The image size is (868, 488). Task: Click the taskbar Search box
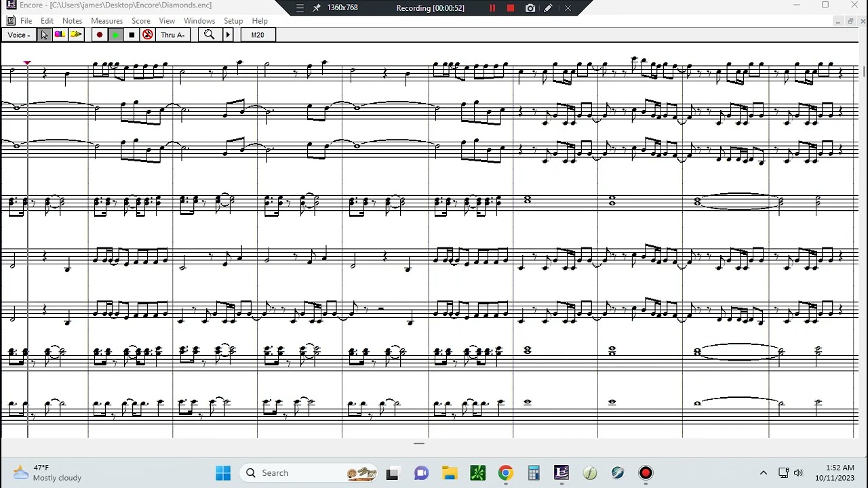[x=309, y=472]
